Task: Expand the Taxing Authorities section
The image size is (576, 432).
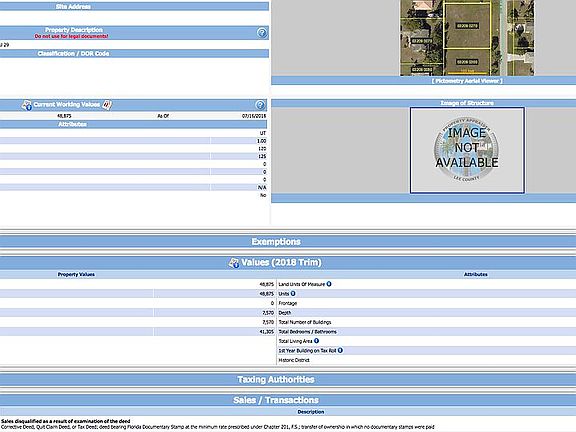Action: [276, 379]
